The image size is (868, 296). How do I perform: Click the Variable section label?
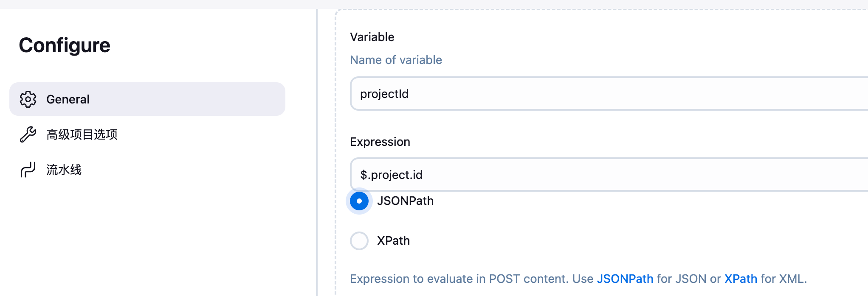(372, 37)
